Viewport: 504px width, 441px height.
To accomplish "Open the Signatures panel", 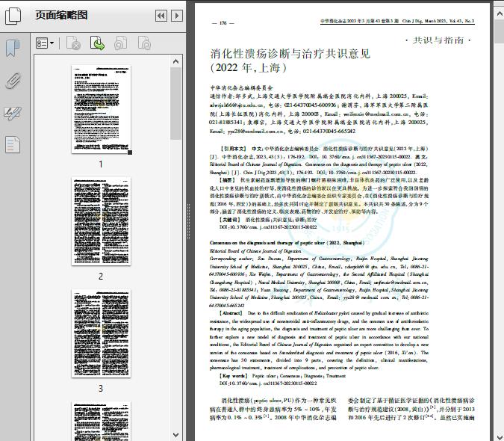I will (13, 113).
